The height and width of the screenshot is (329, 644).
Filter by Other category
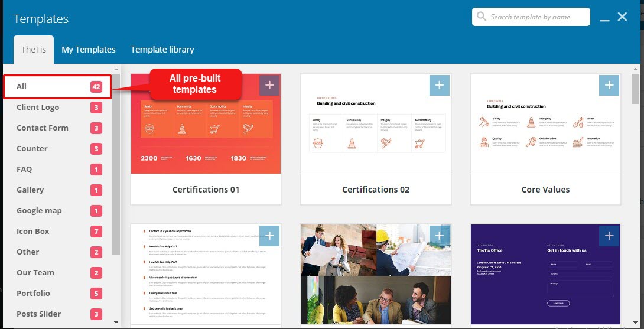(x=57, y=252)
